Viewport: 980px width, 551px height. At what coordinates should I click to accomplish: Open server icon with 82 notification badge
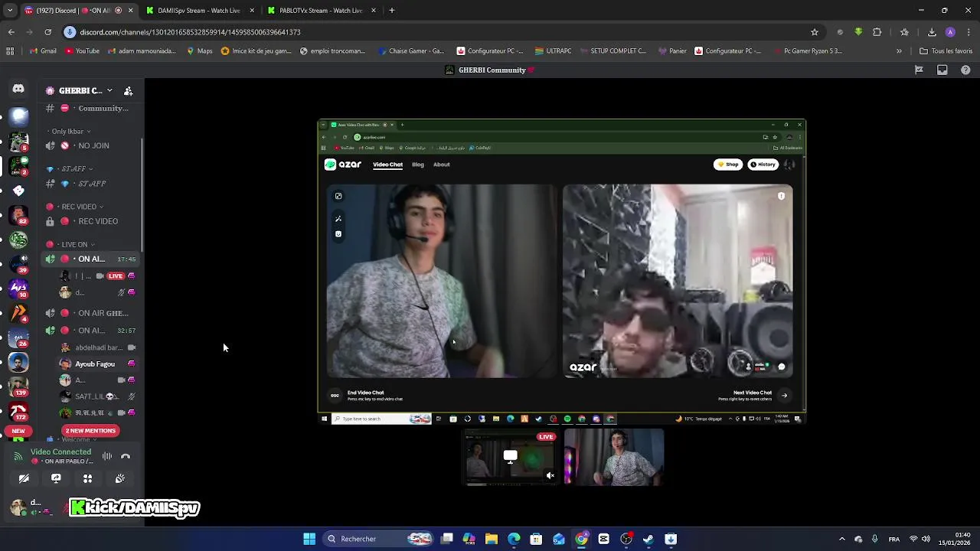pyautogui.click(x=18, y=216)
